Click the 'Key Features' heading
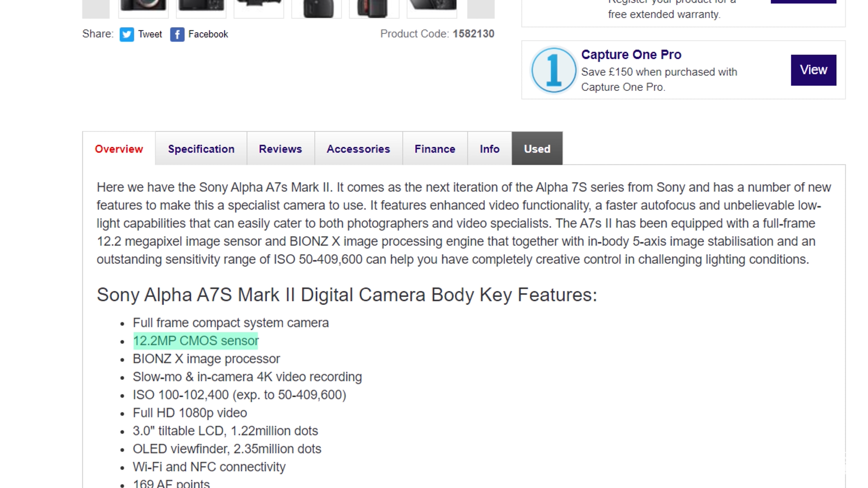 click(347, 295)
